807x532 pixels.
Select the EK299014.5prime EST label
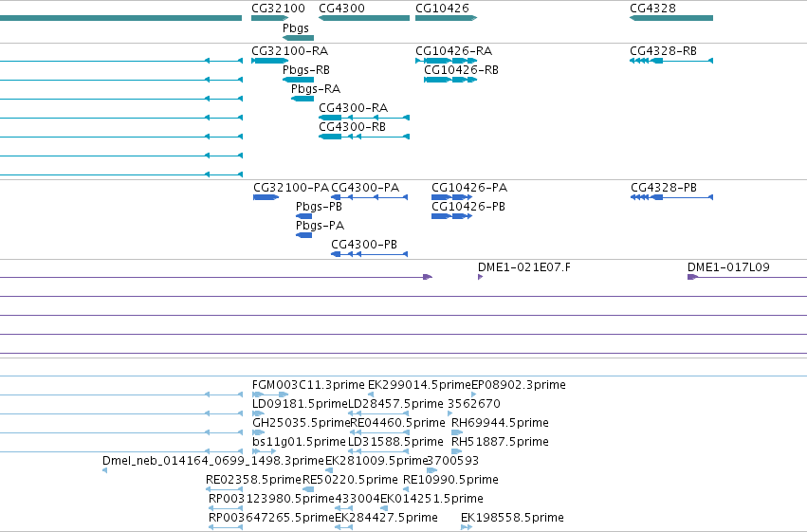pos(419,385)
